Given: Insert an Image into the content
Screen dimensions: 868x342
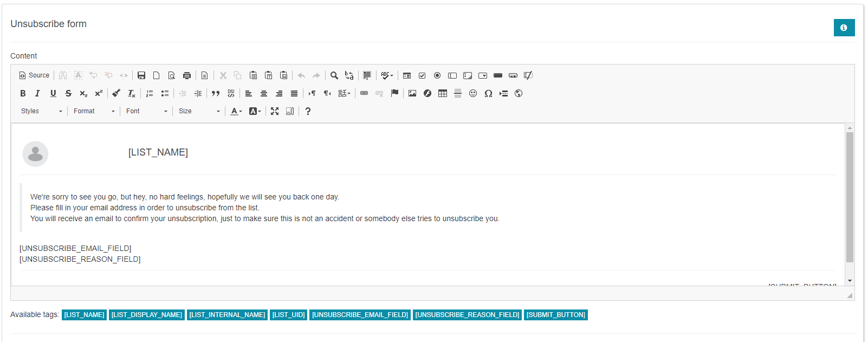Looking at the screenshot, I should 412,93.
